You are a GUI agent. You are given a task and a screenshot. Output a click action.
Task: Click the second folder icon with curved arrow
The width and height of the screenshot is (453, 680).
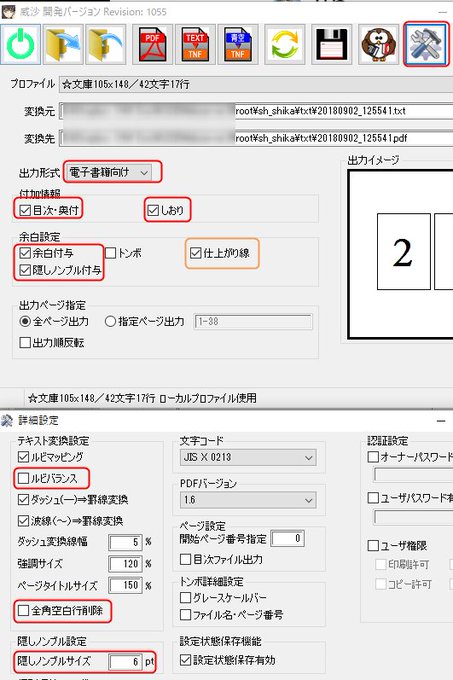coord(106,45)
